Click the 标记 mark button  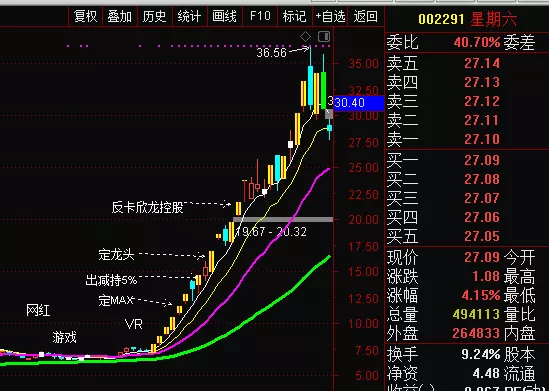click(294, 16)
